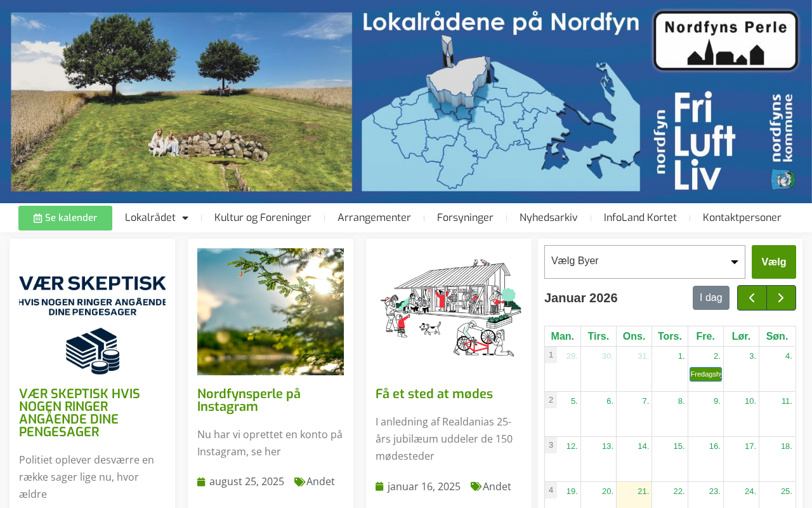
Task: Select December 31 in the calendar
Action: 643,356
